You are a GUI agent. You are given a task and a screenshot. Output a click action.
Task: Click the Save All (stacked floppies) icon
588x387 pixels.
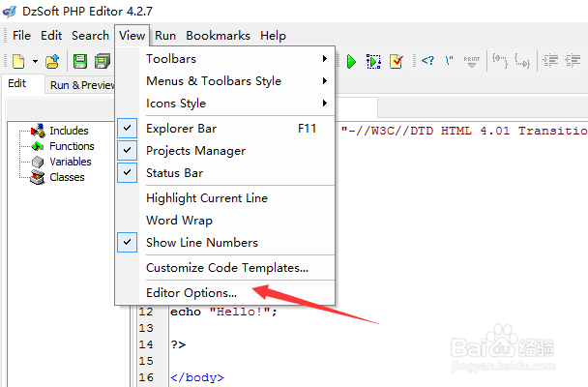pos(103,61)
